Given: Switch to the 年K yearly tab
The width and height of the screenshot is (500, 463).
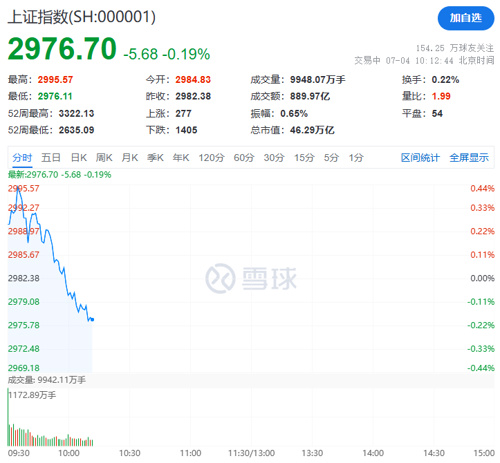Looking at the screenshot, I should click(x=181, y=157).
